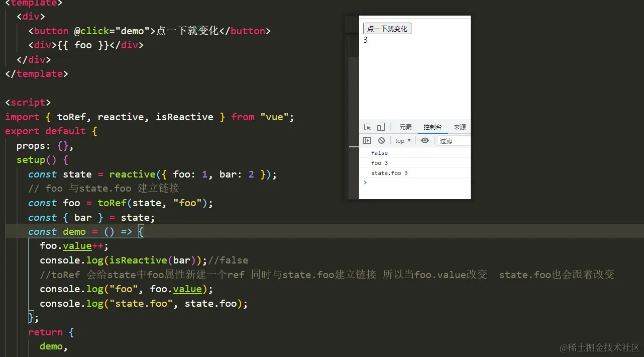Open the 元素 tab in DevTools
Image resolution: width=644 pixels, height=357 pixels.
coord(405,127)
